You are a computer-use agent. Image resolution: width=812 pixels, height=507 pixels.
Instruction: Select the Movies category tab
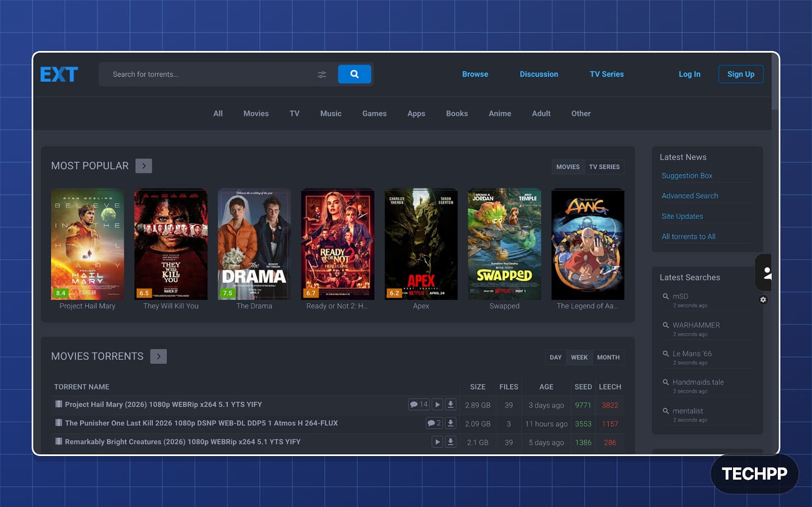[256, 113]
